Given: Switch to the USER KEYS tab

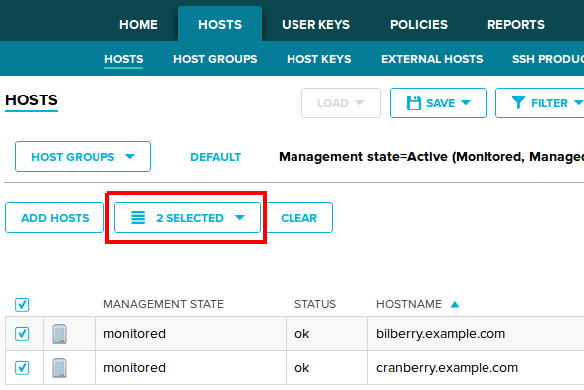Looking at the screenshot, I should [316, 25].
